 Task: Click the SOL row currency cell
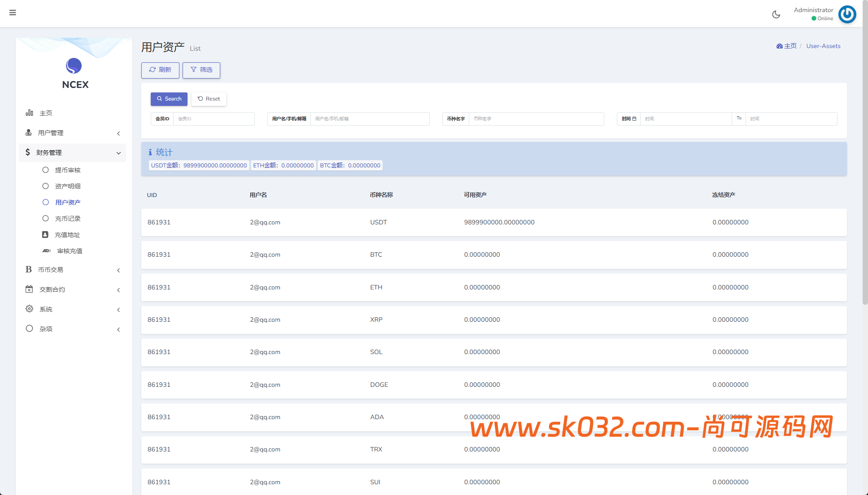[x=376, y=352]
